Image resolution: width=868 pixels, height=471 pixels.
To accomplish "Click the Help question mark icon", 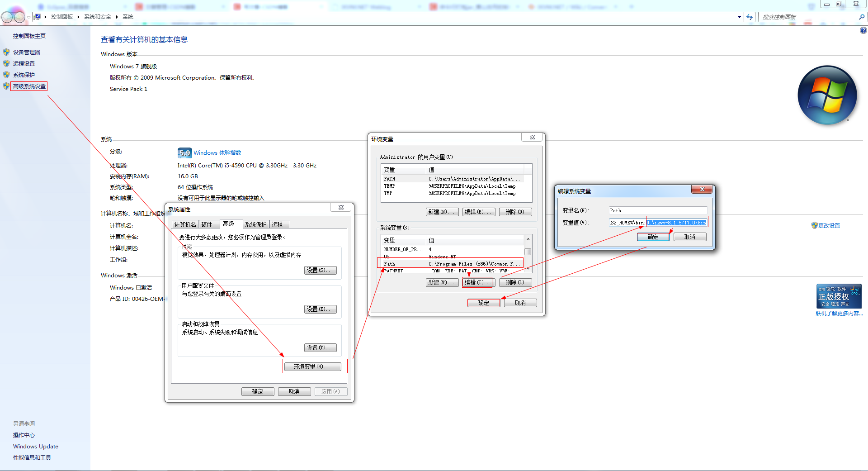I will pos(863,30).
